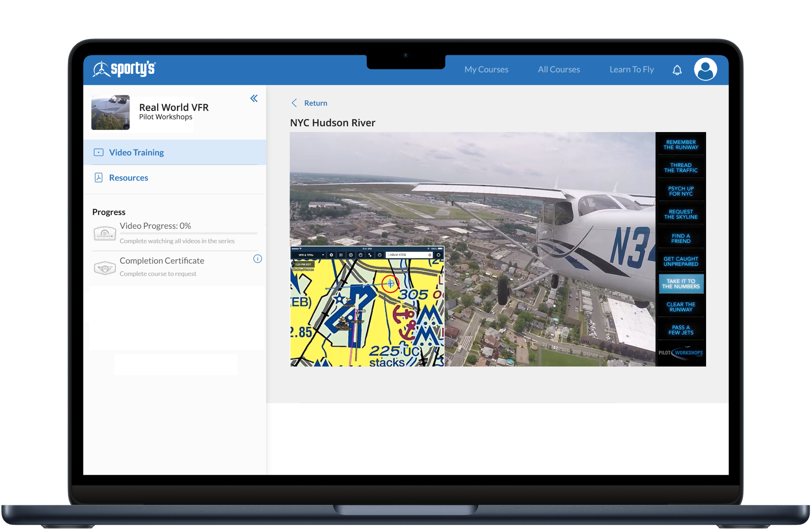Click the Completion Certificate info icon
This screenshot has height=530, width=812.
point(258,259)
